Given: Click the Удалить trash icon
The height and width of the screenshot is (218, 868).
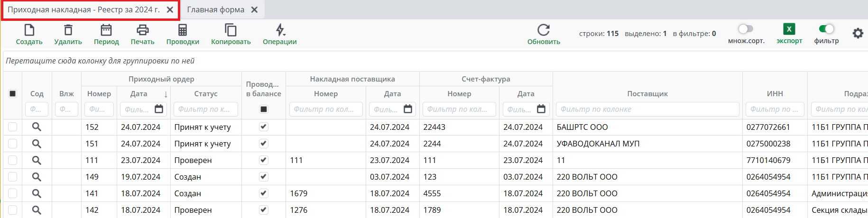Looking at the screenshot, I should [x=68, y=31].
